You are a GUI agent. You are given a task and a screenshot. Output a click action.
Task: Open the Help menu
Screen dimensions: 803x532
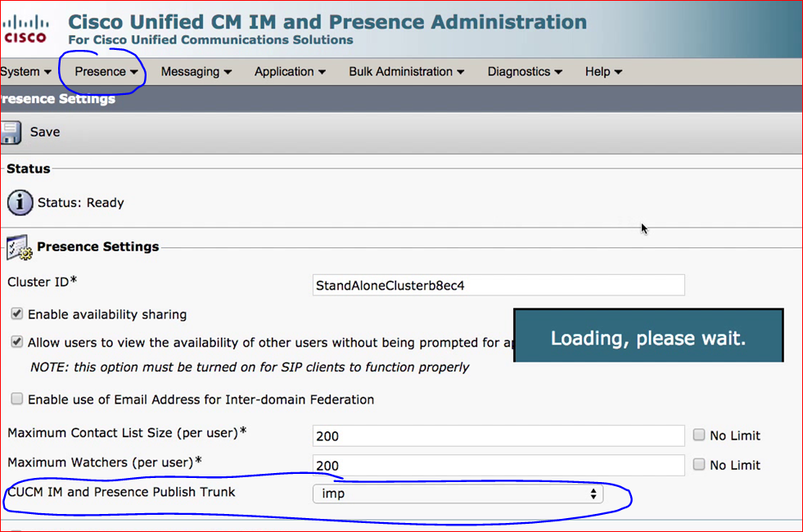603,72
